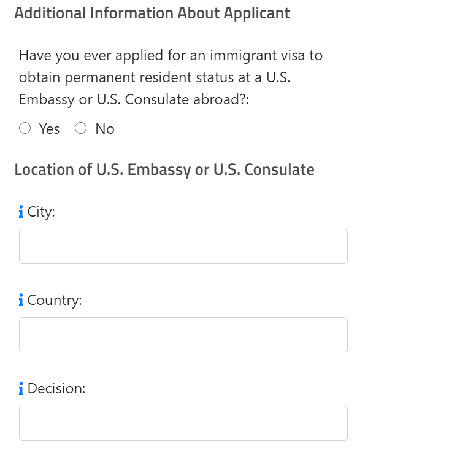Click the "obtain permanent resident status" text line
The image size is (476, 451).
(155, 77)
